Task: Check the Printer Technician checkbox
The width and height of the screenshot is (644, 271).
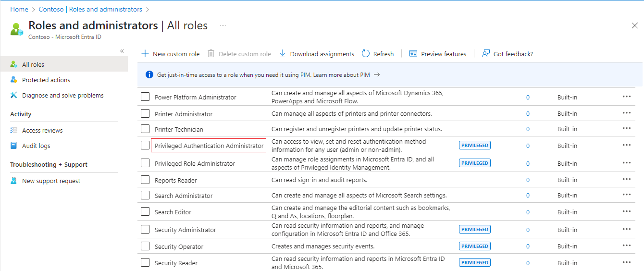Action: click(x=145, y=129)
